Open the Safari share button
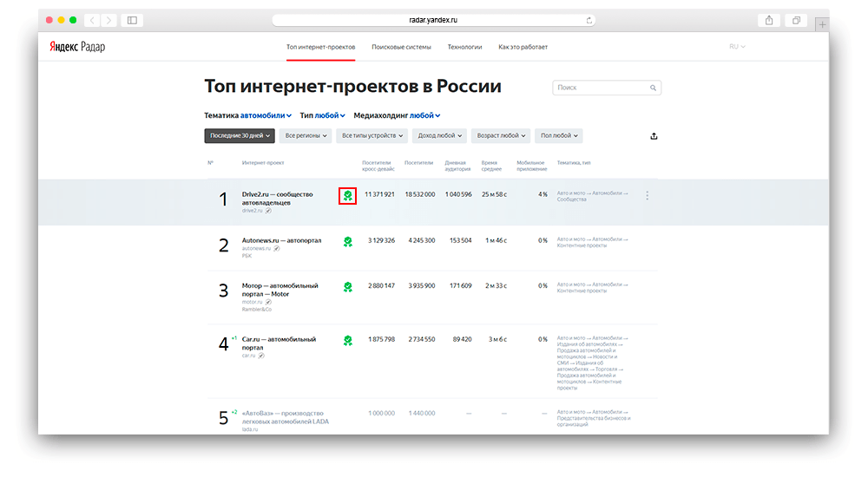Screen dimensions: 868x477 point(769,21)
